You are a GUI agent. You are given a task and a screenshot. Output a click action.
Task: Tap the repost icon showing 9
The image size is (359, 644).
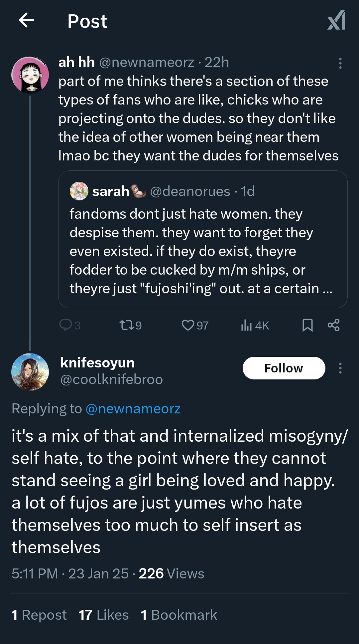coord(126,325)
